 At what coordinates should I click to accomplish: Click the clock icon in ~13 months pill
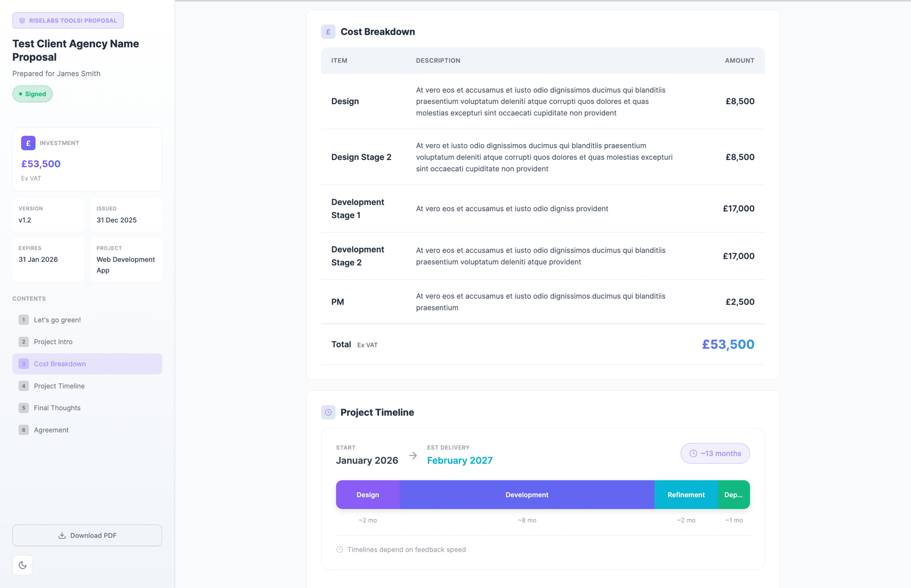(693, 454)
